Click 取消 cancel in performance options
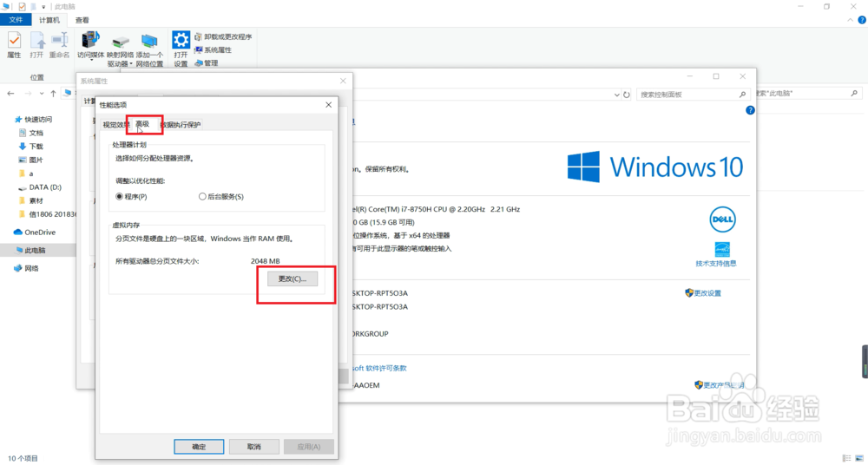The height and width of the screenshot is (465, 868). tap(253, 447)
